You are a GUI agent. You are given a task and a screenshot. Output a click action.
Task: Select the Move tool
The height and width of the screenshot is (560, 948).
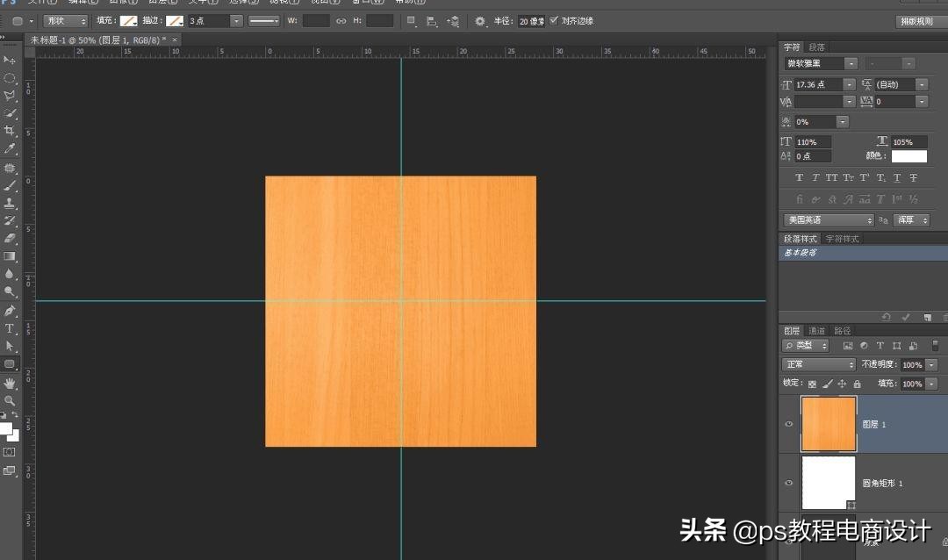11,59
